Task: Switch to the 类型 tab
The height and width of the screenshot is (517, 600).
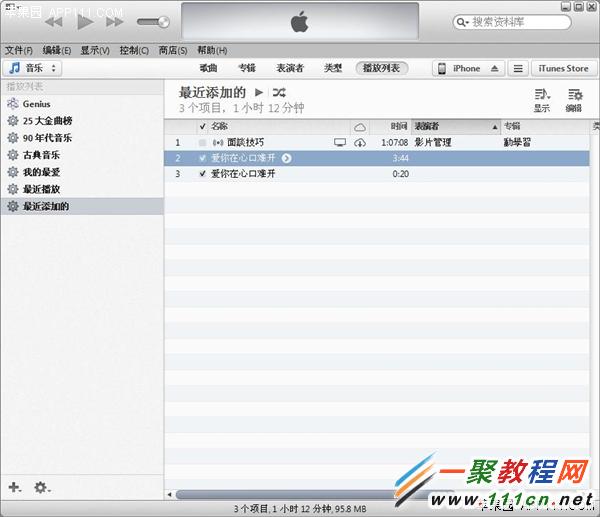Action: 333,68
